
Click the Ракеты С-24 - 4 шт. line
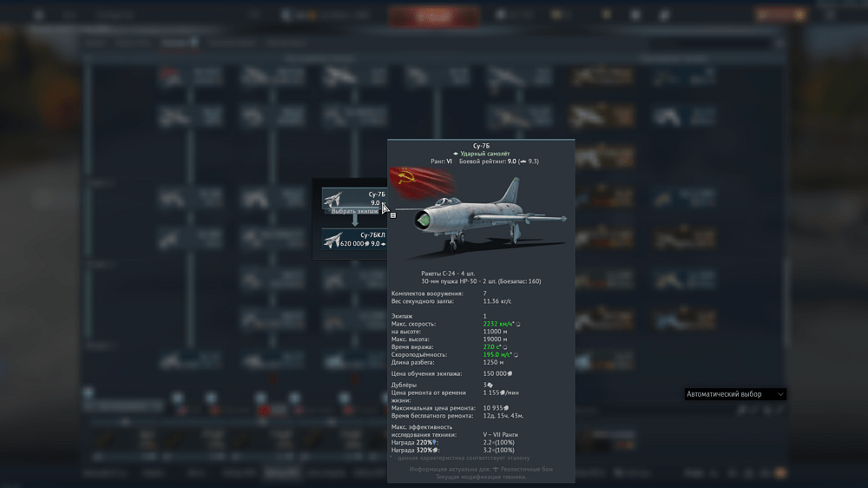coord(448,274)
